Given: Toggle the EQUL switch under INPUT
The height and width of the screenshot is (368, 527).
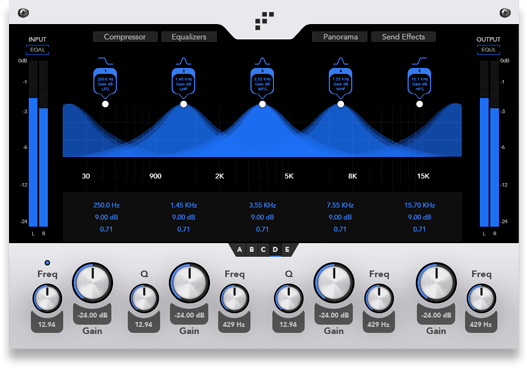Looking at the screenshot, I should (37, 50).
